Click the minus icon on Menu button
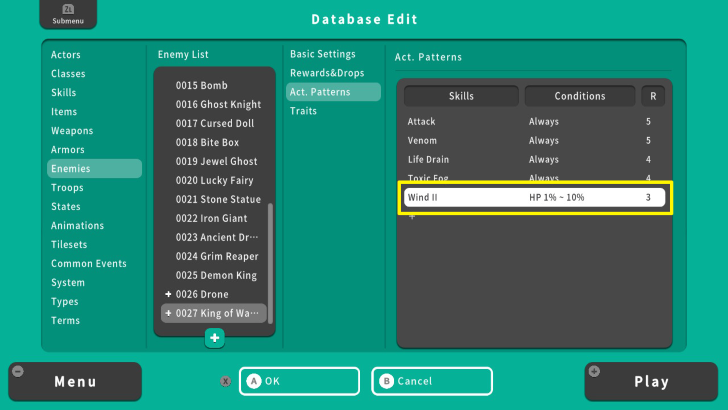The image size is (728, 410). pyautogui.click(x=17, y=371)
